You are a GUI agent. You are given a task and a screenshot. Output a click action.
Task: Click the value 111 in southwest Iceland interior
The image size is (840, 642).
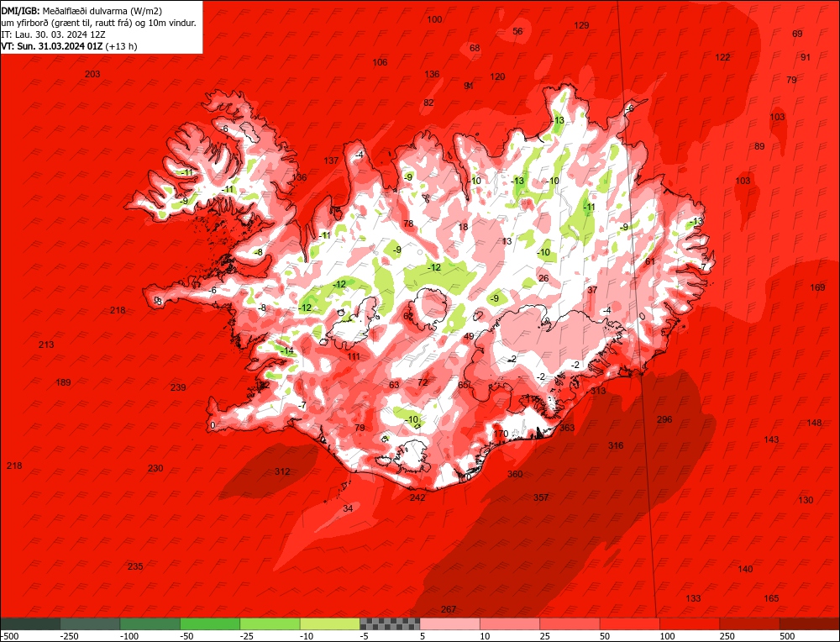click(354, 356)
